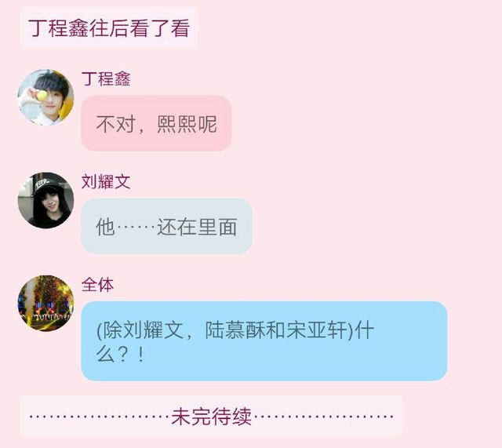
Task: Tap 丁程鑫's profile avatar
Action: coord(45,97)
